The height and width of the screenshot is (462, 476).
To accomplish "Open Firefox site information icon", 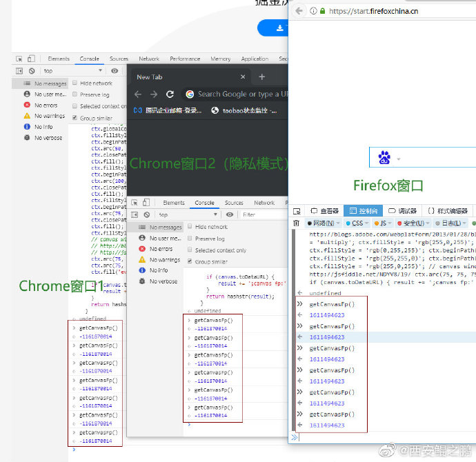I will pyautogui.click(x=313, y=11).
